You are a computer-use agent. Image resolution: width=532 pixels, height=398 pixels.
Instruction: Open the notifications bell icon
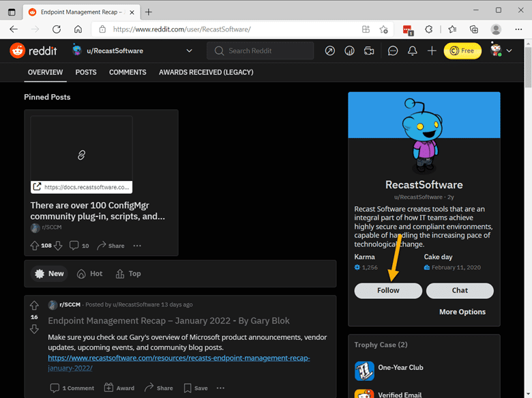click(x=412, y=51)
